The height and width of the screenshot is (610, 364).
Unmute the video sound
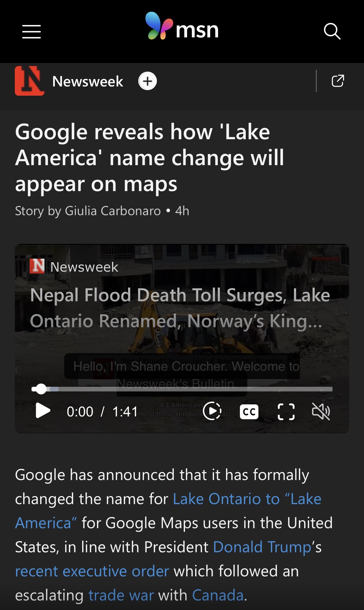321,412
